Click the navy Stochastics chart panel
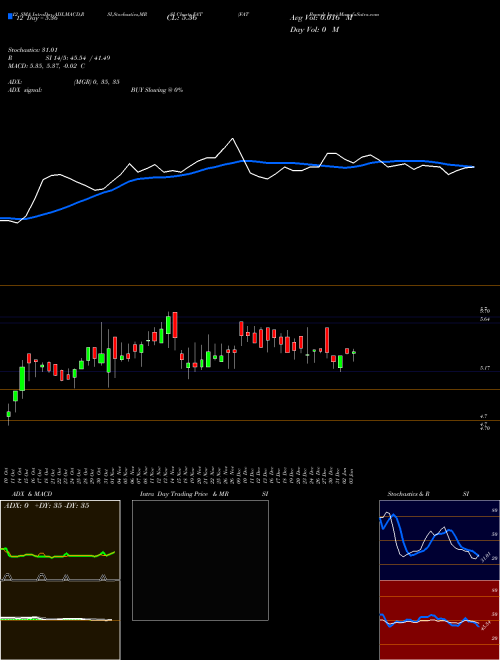Viewport: 500px width, 660px height. click(x=439, y=540)
